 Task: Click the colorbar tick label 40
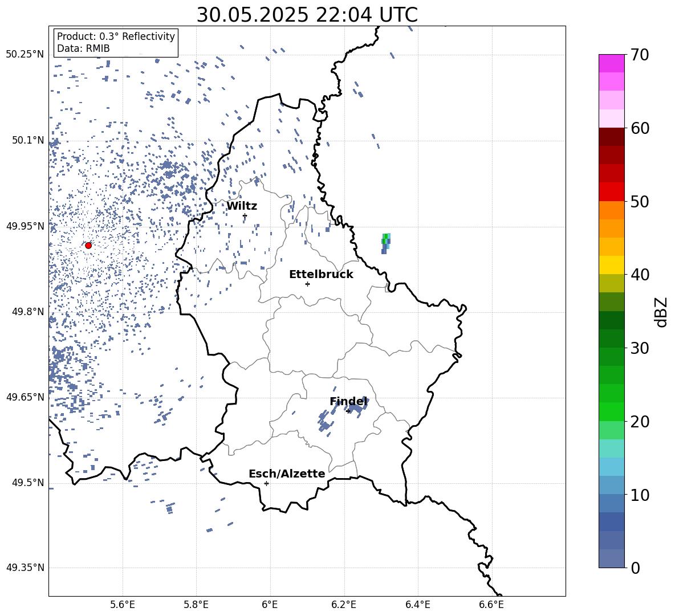pos(640,275)
